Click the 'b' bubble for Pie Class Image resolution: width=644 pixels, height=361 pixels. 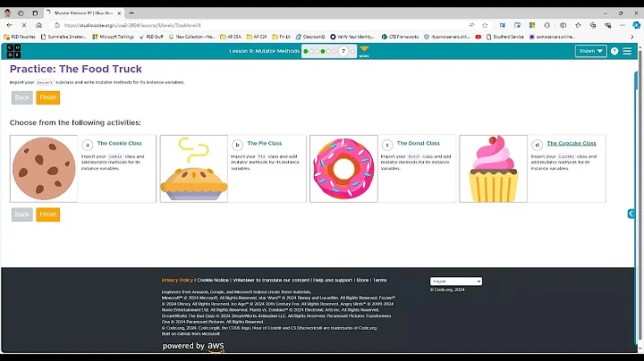click(x=237, y=145)
